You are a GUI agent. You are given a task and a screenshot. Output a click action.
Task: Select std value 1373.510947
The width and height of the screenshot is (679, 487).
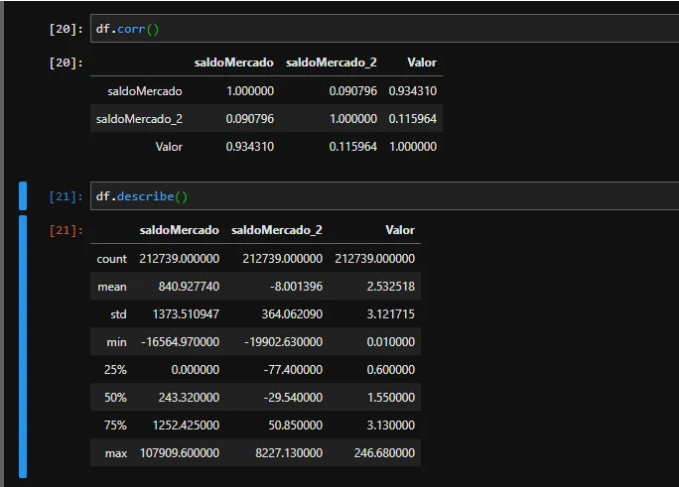click(186, 314)
